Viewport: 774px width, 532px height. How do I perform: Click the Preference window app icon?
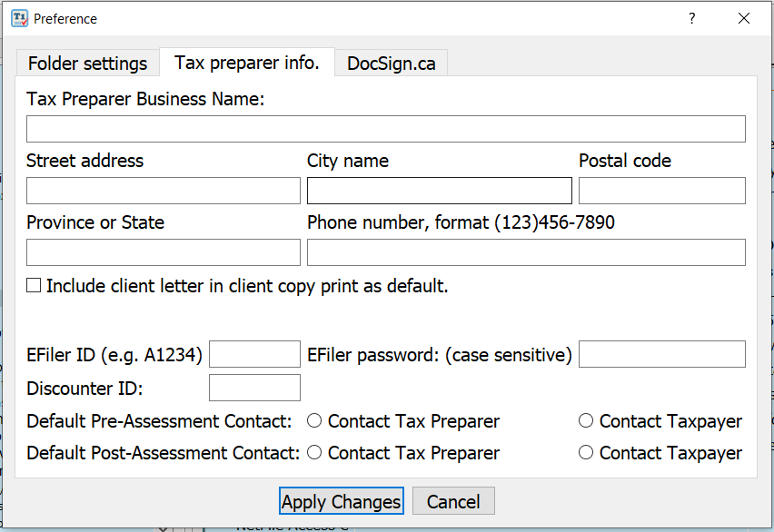pyautogui.click(x=19, y=18)
